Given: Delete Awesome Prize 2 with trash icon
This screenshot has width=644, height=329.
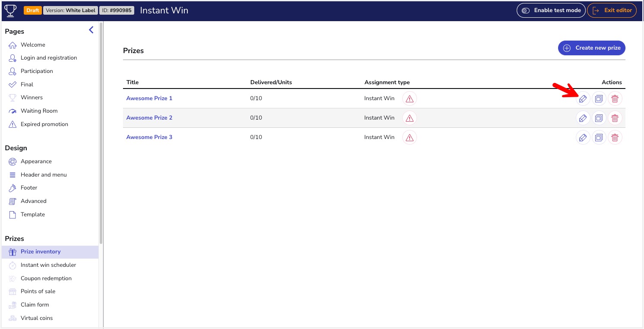Looking at the screenshot, I should point(615,118).
